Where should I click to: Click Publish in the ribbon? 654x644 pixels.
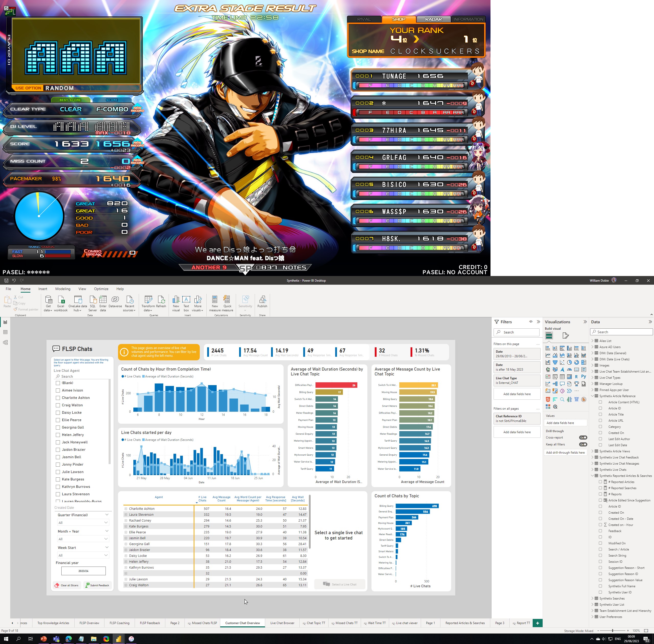coord(262,302)
